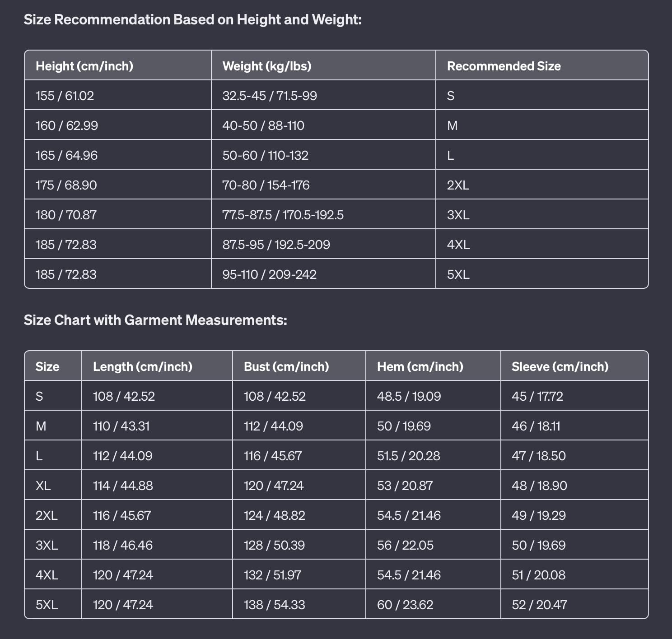Click the '128 / 50.39' bust cell
672x639 pixels.
coord(274,545)
